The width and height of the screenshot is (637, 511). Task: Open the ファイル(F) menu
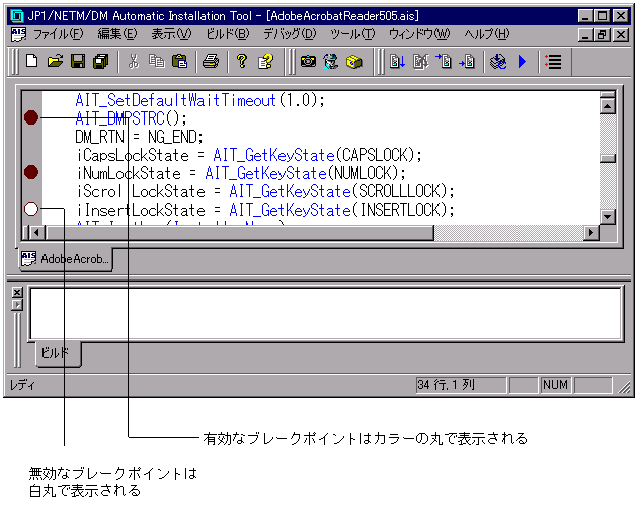pos(58,34)
